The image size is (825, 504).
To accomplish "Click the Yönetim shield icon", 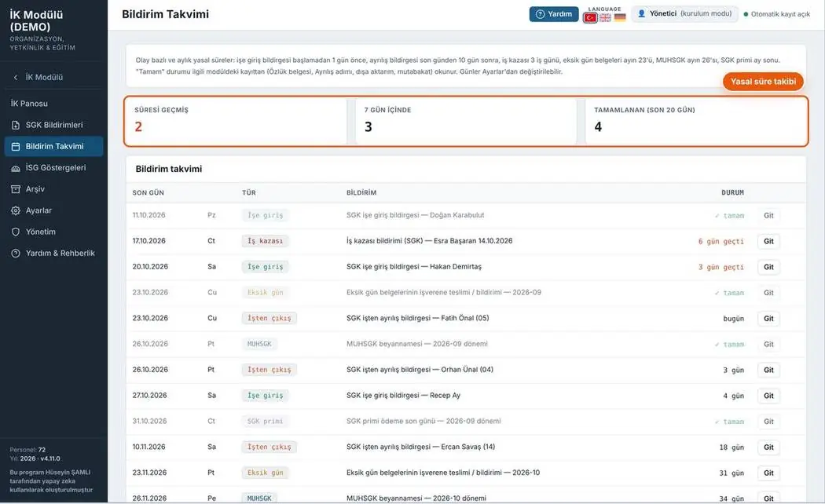I will pos(16,232).
